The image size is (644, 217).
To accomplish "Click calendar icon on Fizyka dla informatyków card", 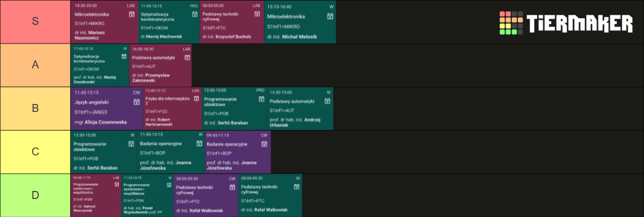I will pyautogui.click(x=195, y=101).
